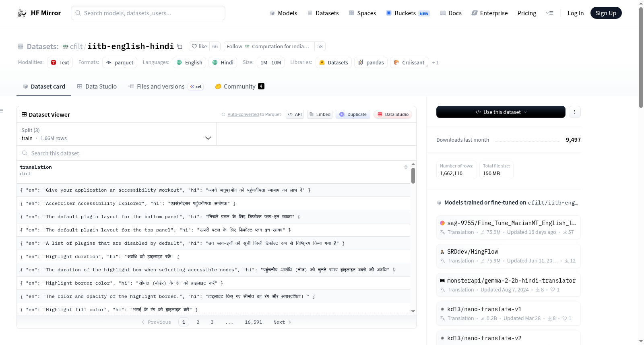This screenshot has width=644, height=345.
Task: Open Buckets in the top navigation
Action: point(408,13)
